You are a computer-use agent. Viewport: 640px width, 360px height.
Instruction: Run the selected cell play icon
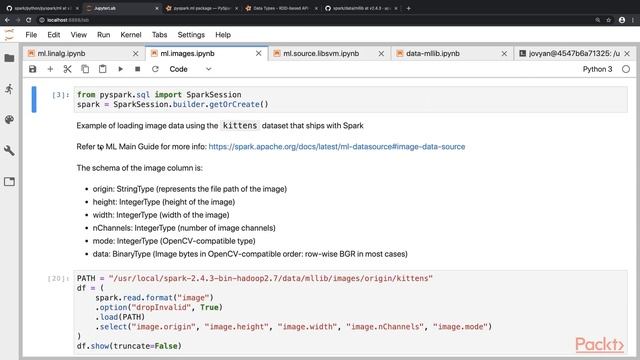point(120,69)
